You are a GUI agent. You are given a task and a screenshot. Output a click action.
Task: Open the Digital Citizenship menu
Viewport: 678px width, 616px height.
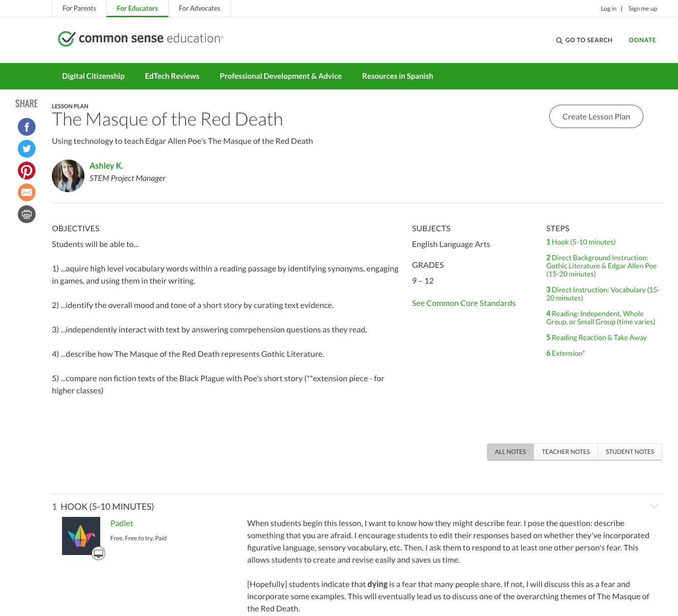(93, 76)
